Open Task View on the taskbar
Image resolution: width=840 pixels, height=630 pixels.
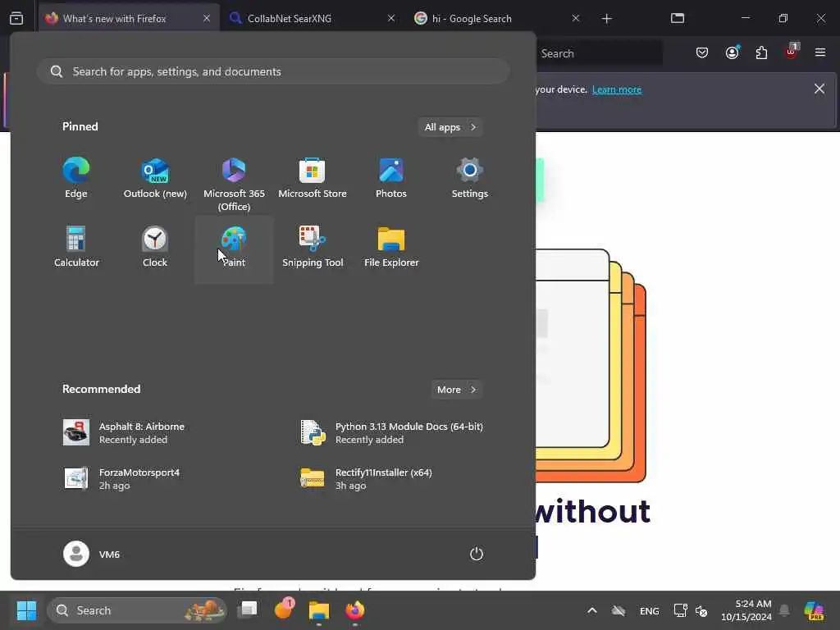coord(248,609)
